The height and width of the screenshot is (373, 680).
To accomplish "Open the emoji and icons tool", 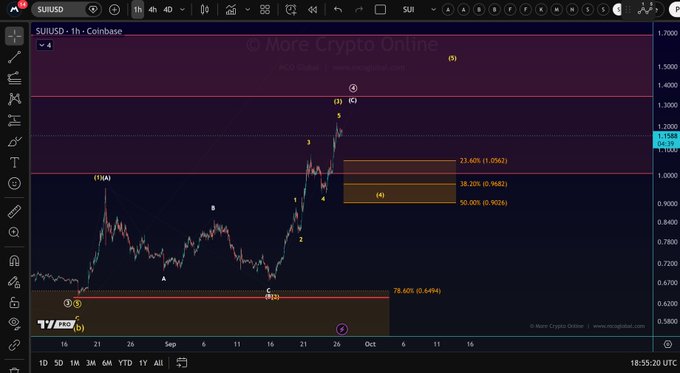I will 14,183.
